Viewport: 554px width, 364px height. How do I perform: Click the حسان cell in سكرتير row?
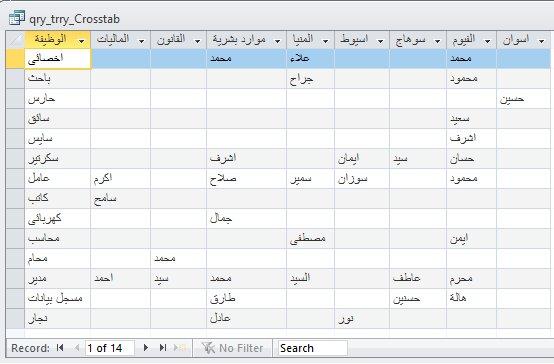pyautogui.click(x=471, y=158)
